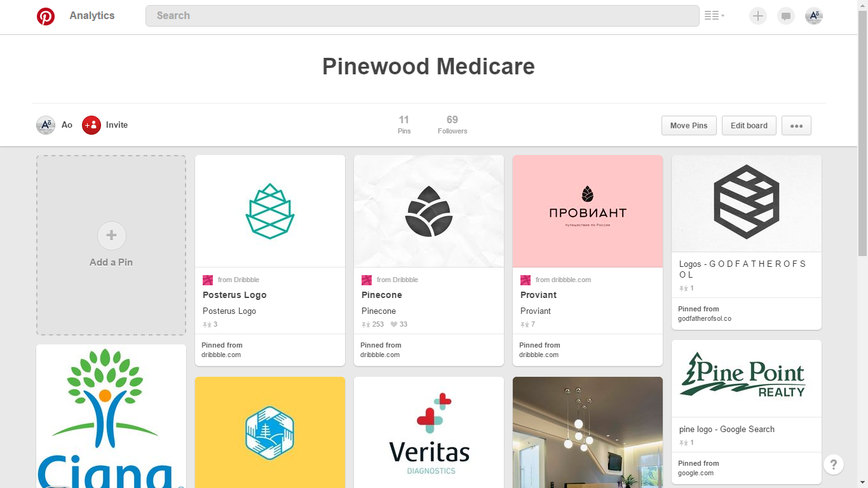
Task: Open profile avatar in top right
Action: 814,16
